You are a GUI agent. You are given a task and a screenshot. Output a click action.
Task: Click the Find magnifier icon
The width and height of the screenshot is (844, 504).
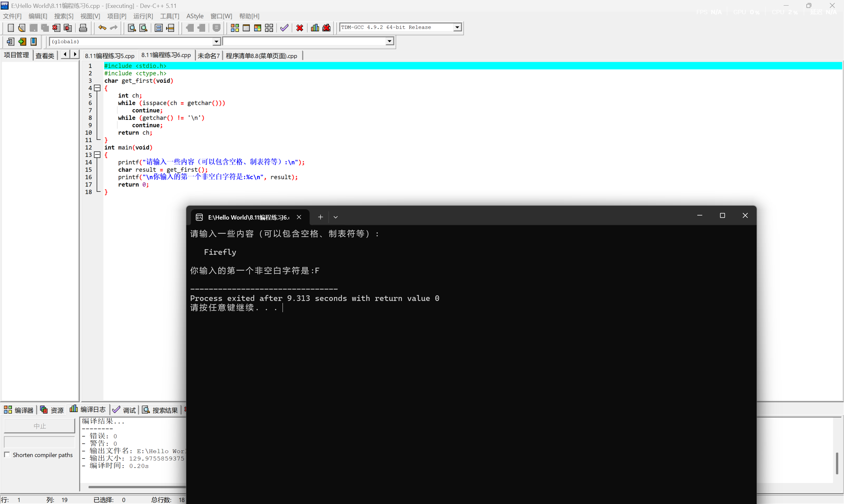[132, 28]
